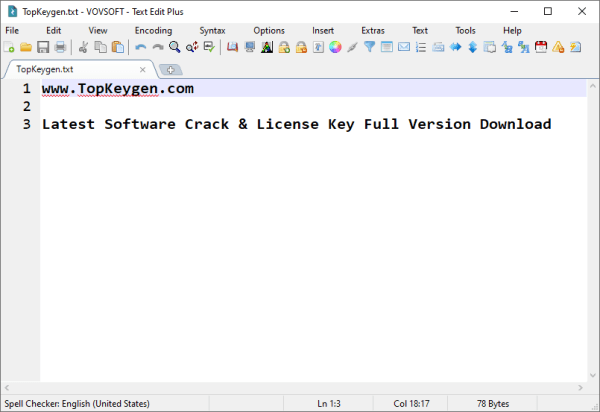Click the padlock with orange badge icon
The width and height of the screenshot is (600, 412).
pyautogui.click(x=301, y=47)
